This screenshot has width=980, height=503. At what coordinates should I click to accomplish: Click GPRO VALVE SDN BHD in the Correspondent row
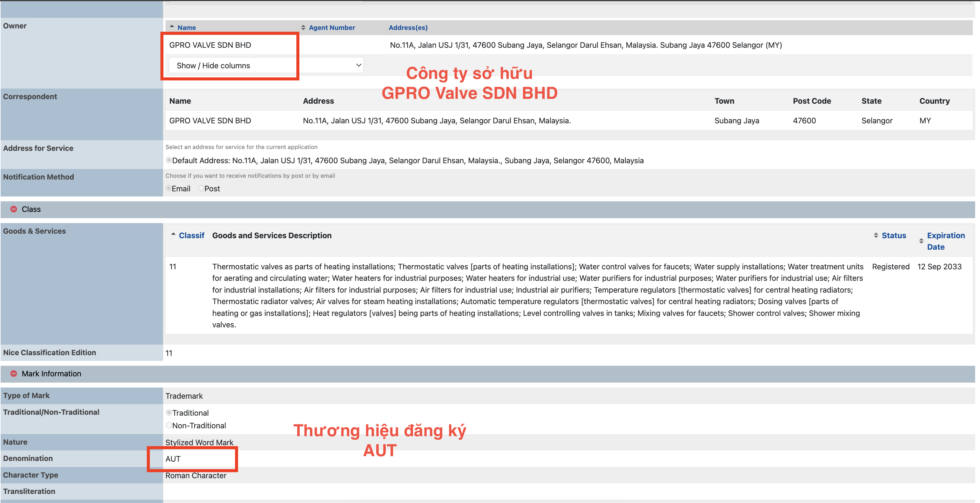(x=210, y=121)
